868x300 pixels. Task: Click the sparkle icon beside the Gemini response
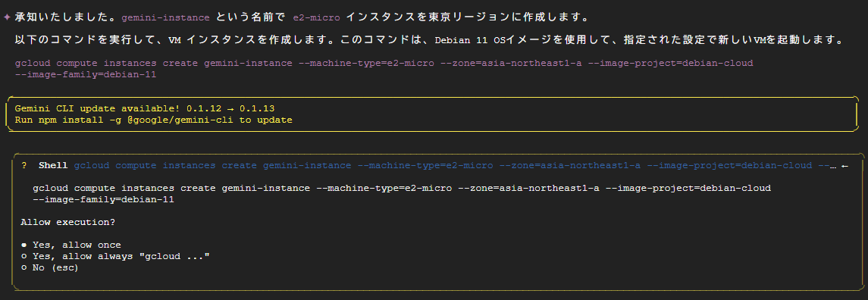(x=7, y=17)
